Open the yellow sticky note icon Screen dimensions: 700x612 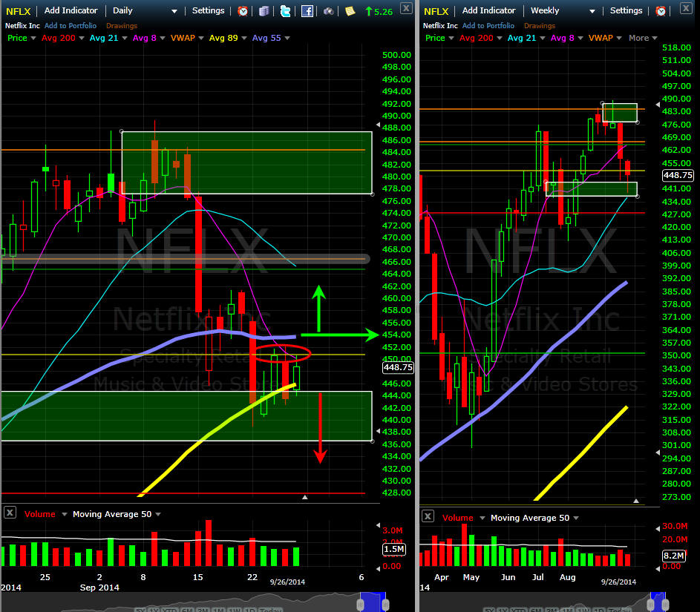[x=350, y=11]
